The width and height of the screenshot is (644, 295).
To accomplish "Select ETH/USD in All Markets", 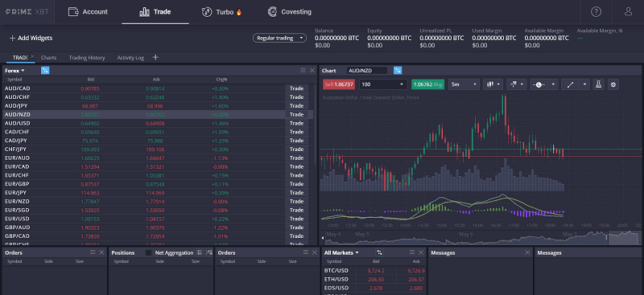I will coord(374,280).
